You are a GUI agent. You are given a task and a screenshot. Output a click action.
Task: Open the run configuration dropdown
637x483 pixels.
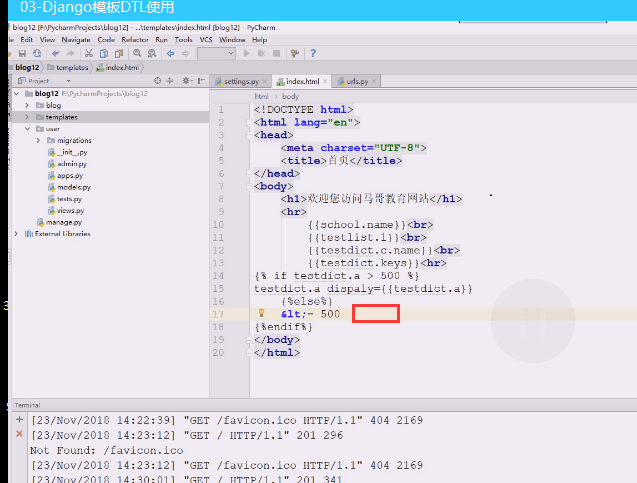[216, 54]
